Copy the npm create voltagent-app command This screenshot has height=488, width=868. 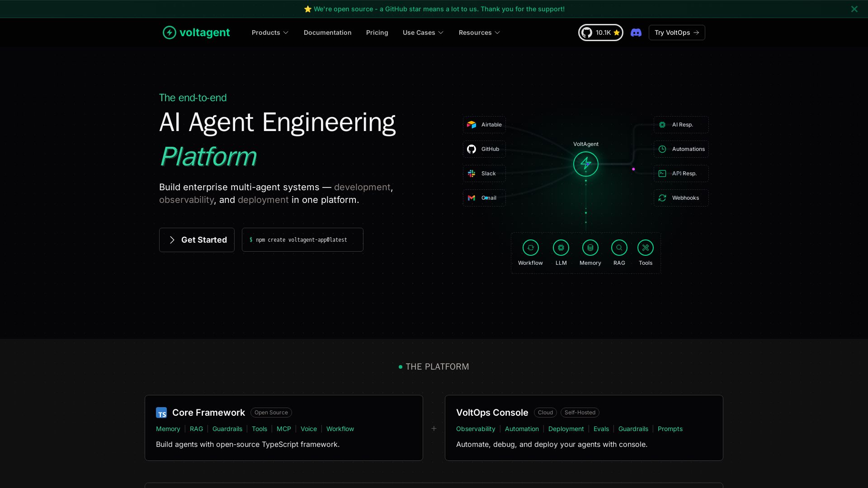[x=302, y=240]
